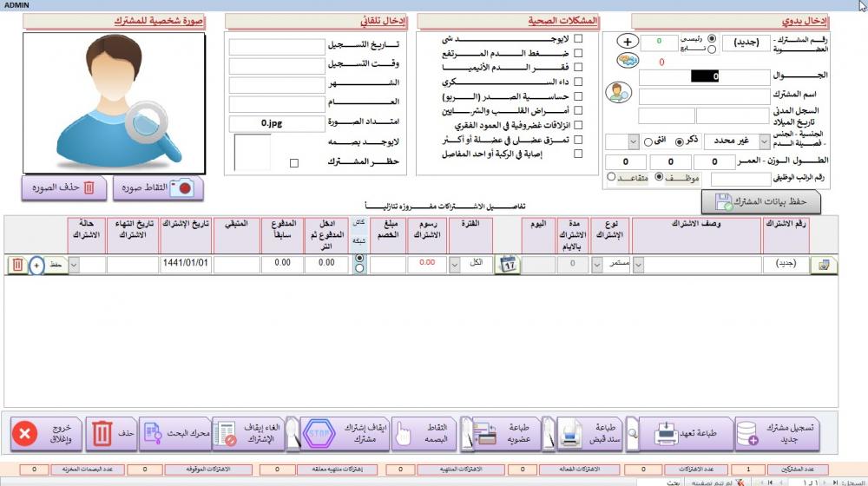The width and height of the screenshot is (868, 486).
Task: Open the calendar icon in the subscription row
Action: click(508, 264)
